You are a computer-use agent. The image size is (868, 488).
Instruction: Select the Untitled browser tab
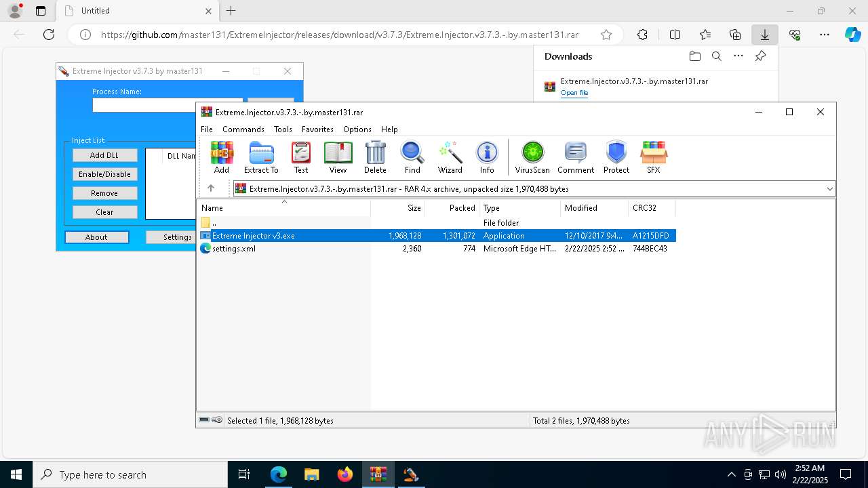[136, 11]
